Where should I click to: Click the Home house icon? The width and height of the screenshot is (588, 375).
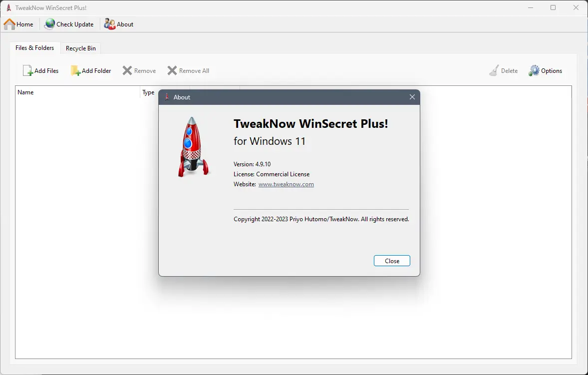click(9, 24)
